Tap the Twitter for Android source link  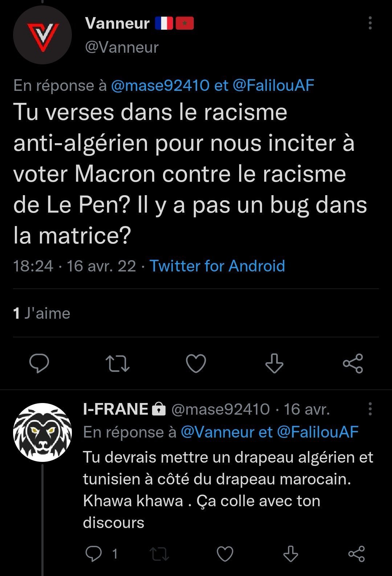point(217,266)
